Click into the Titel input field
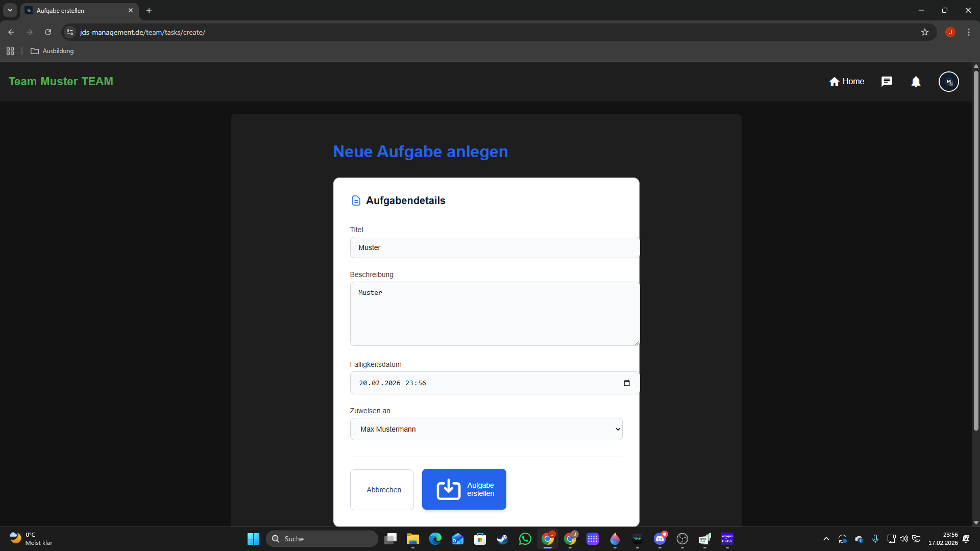Viewport: 980px width, 551px height. (x=494, y=247)
